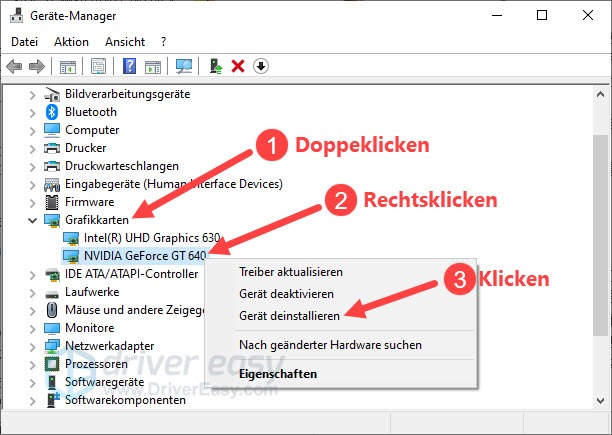The width and height of the screenshot is (612, 435).
Task: Expand the Drucker node chevron
Action: click(x=33, y=149)
